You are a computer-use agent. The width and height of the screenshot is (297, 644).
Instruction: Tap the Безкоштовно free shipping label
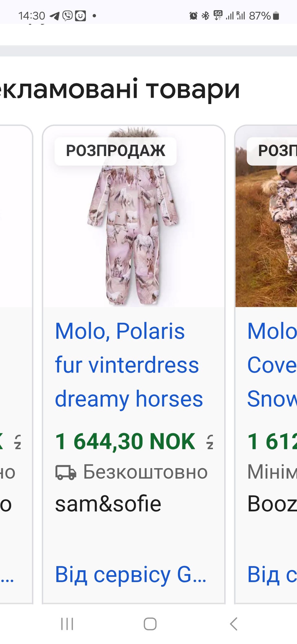pyautogui.click(x=145, y=472)
